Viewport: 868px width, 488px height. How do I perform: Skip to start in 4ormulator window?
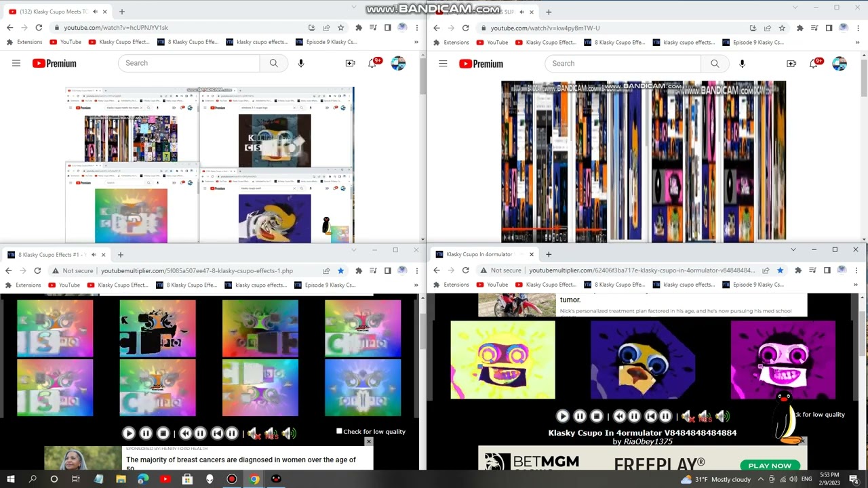650,416
